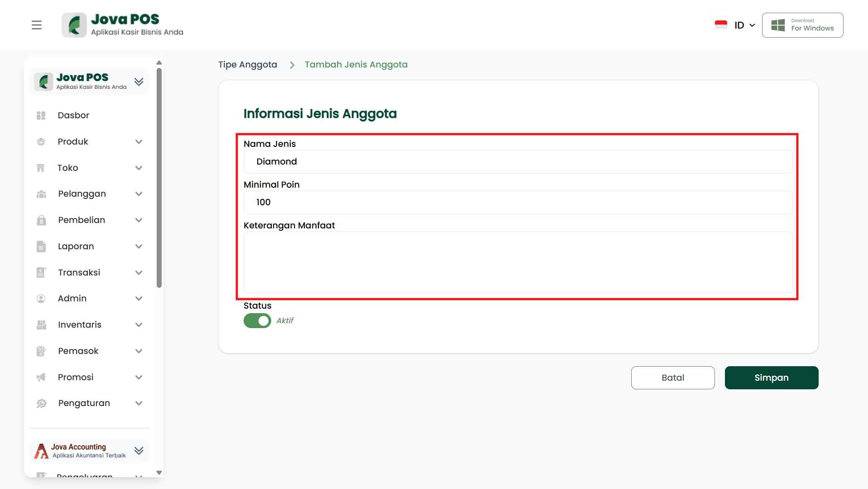This screenshot has width=868, height=489.
Task: Collapse the Jova POS sidebar section
Action: tap(139, 82)
